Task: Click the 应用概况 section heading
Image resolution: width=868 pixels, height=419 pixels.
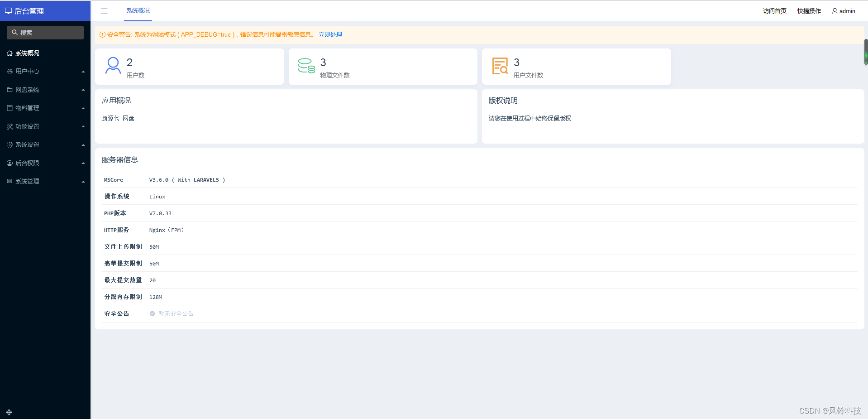Action: [x=116, y=101]
